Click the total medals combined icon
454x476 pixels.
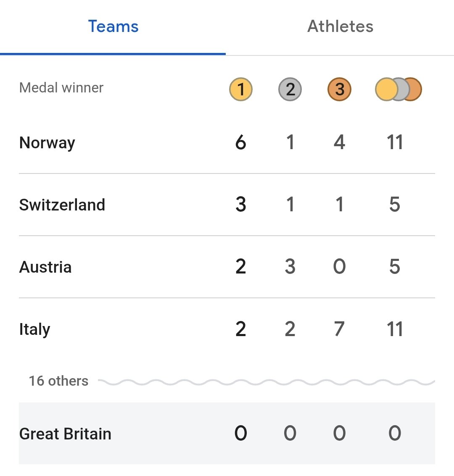pos(398,89)
